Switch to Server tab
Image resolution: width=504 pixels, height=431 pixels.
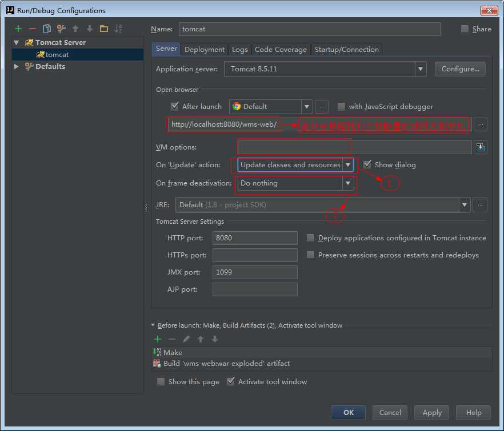pyautogui.click(x=166, y=49)
